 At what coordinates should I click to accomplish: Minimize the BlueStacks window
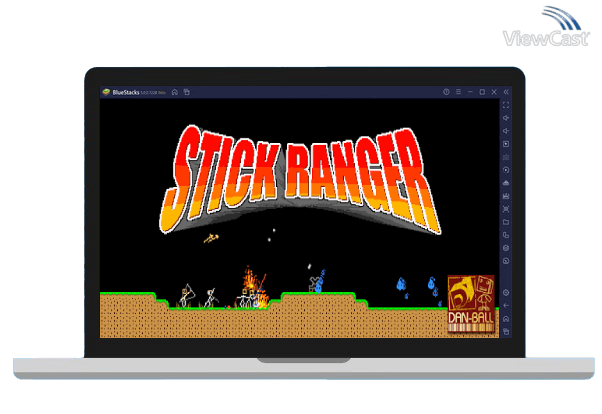[470, 92]
